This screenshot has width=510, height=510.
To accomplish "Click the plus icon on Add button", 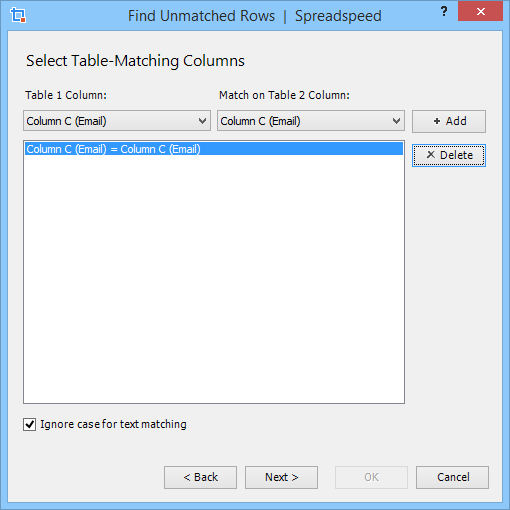I will (437, 121).
